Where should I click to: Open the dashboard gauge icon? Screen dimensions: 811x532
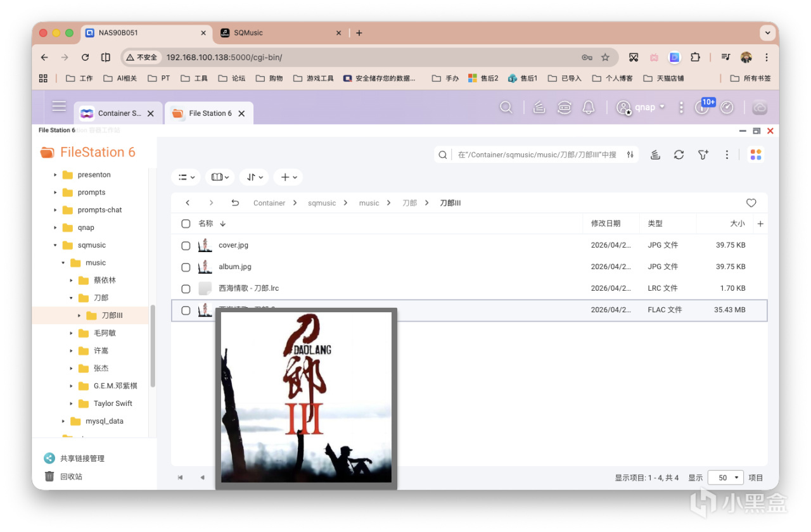[727, 108]
